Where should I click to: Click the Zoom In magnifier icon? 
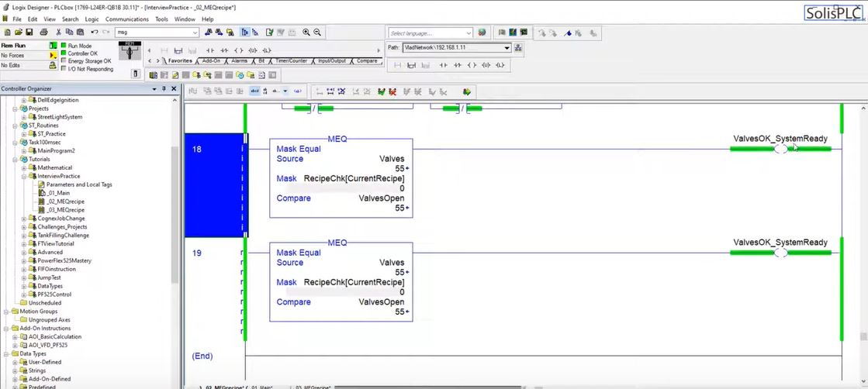point(306,33)
